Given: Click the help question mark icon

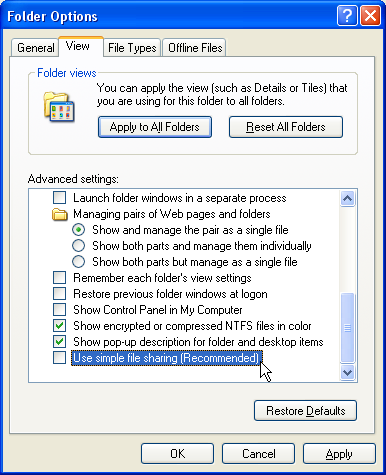Looking at the screenshot, I should 347,15.
